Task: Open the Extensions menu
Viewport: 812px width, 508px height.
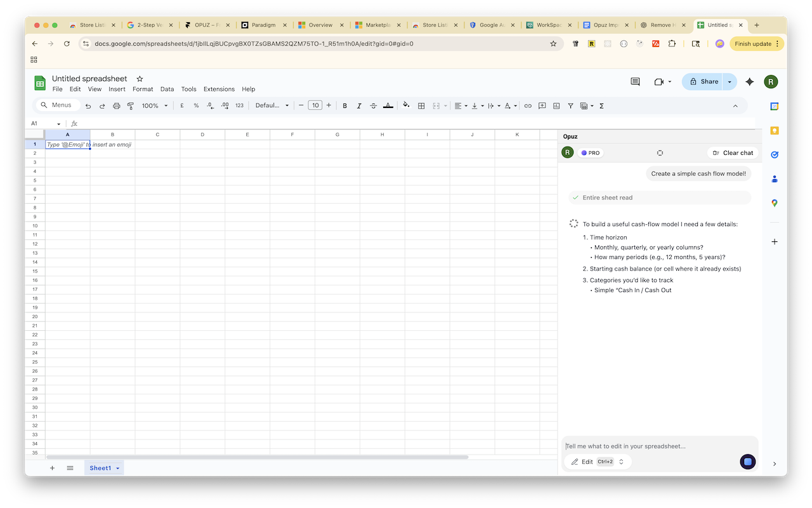Action: (x=219, y=90)
